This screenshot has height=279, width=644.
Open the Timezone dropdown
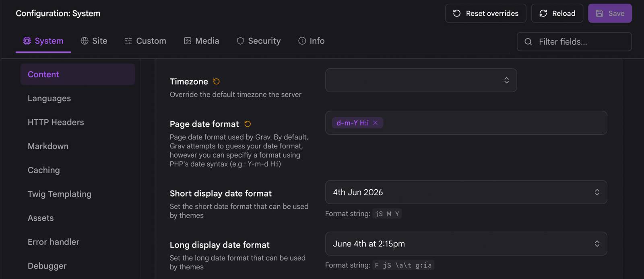pyautogui.click(x=421, y=80)
